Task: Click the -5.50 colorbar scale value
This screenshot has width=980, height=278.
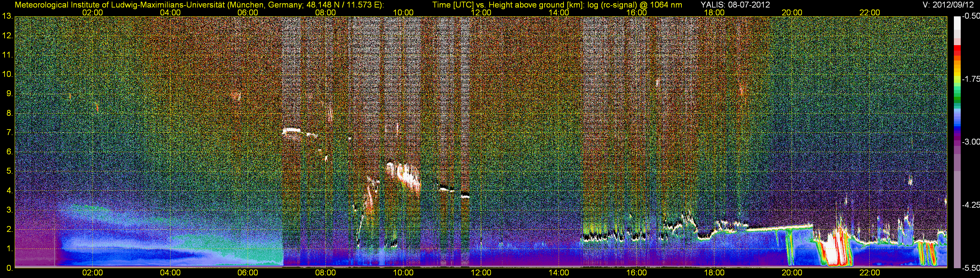Action: [x=971, y=268]
